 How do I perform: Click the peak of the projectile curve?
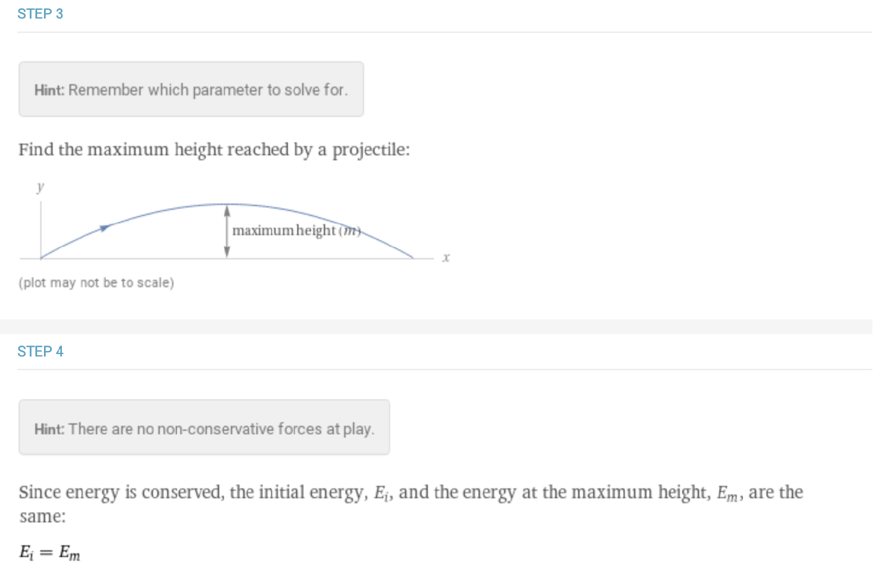227,204
